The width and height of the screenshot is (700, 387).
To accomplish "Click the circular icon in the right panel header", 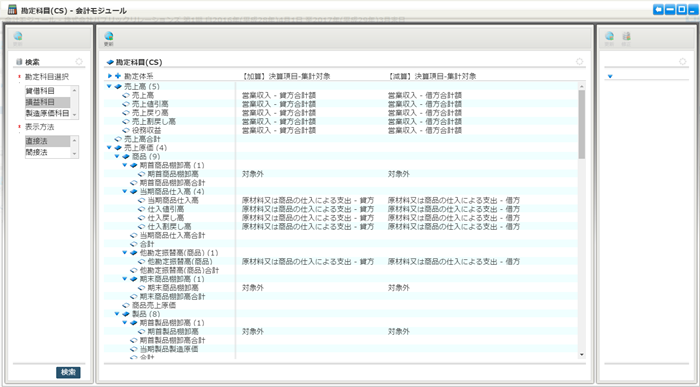I will pos(683,62).
